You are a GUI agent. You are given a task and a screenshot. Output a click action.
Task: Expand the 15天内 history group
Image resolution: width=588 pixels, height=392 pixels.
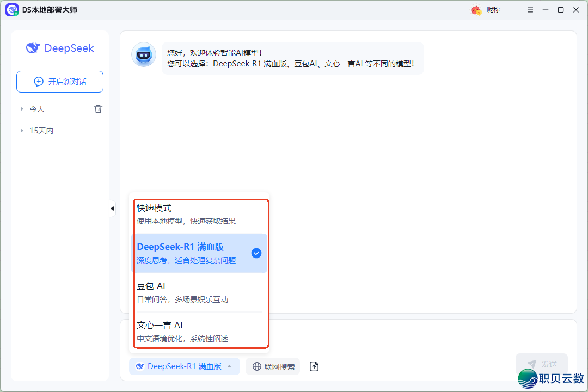click(x=22, y=131)
